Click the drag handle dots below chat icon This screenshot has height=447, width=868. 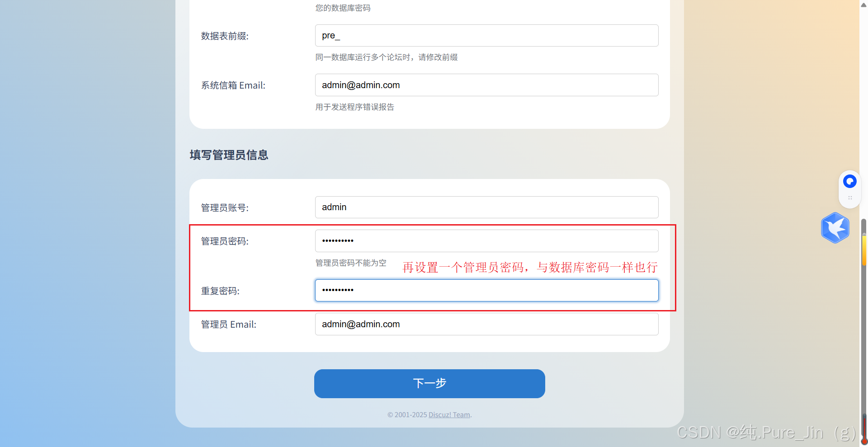click(850, 198)
